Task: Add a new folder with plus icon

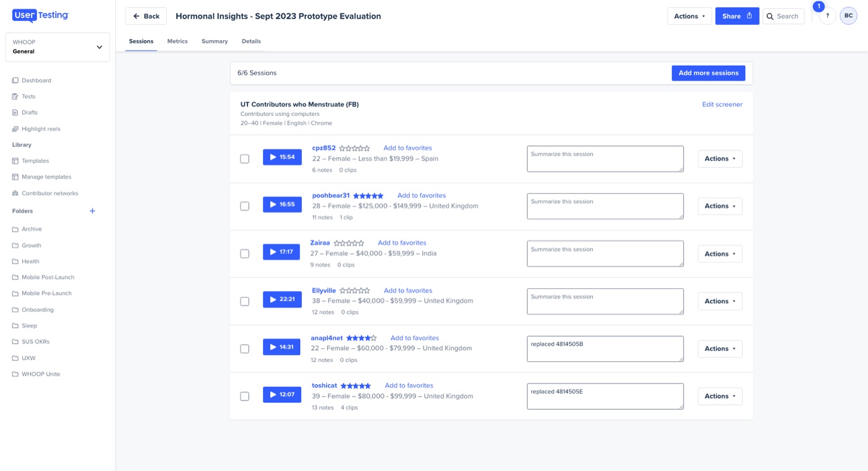Action: 92,211
